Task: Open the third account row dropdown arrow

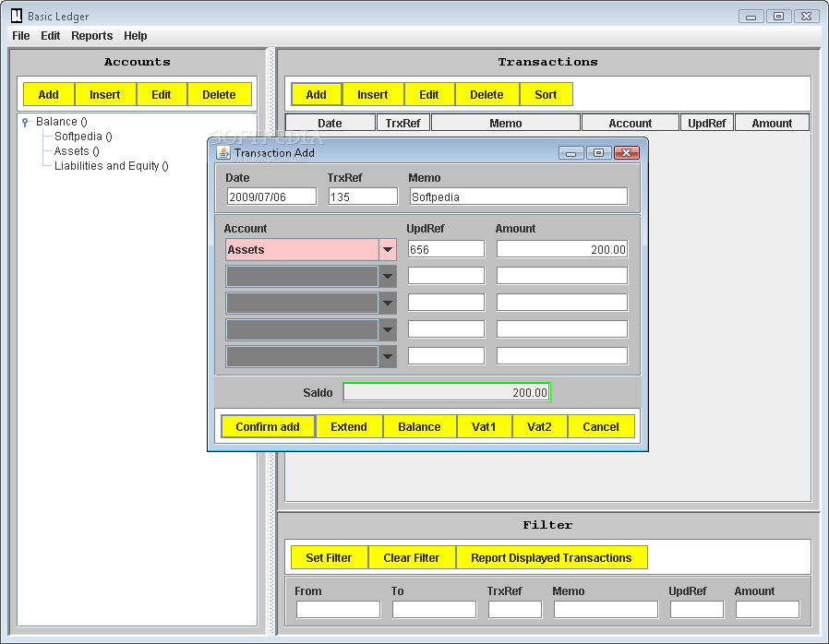Action: point(388,304)
